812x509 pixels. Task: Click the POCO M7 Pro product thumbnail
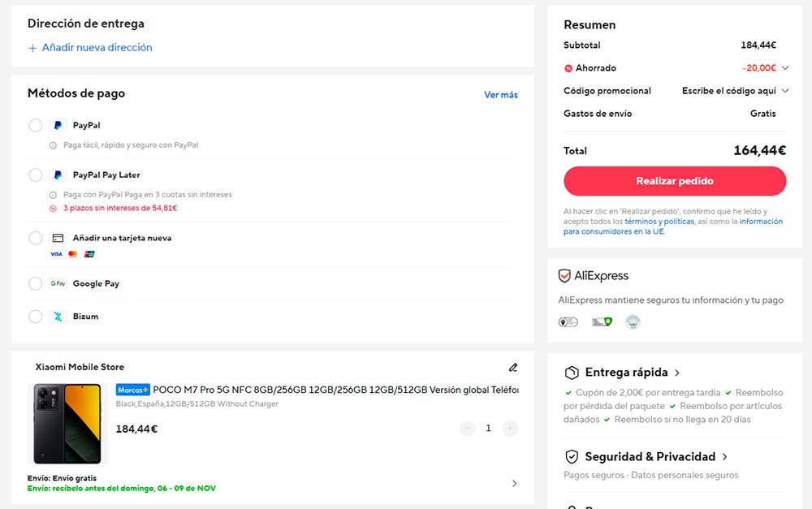click(67, 423)
